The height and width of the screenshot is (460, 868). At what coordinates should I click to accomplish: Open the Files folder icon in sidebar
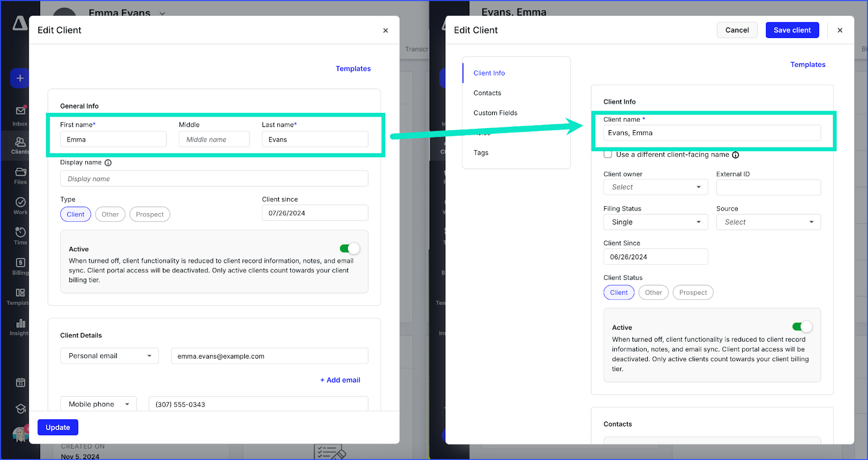click(20, 173)
